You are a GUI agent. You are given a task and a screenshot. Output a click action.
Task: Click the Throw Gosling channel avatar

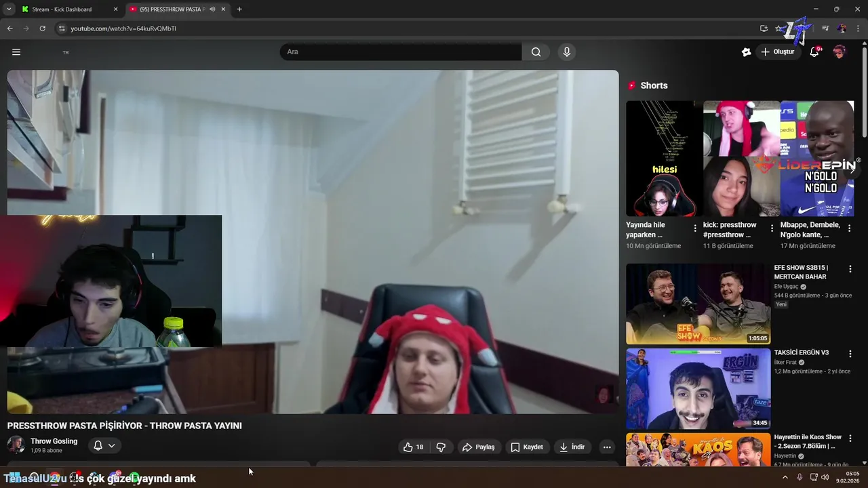tap(16, 445)
